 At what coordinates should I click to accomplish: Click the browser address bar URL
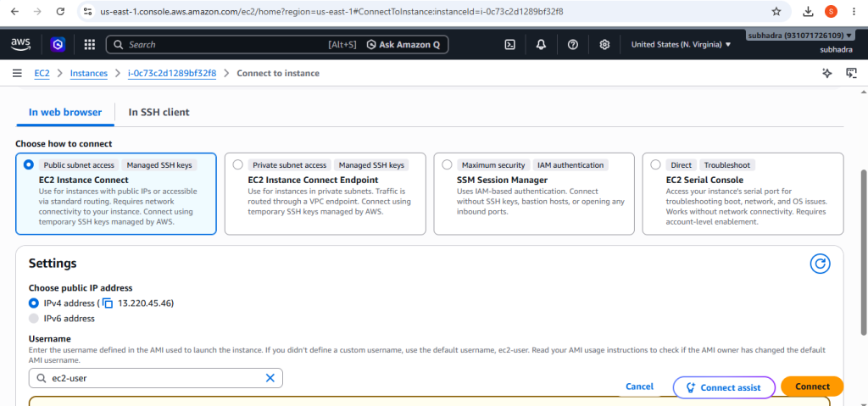click(331, 11)
